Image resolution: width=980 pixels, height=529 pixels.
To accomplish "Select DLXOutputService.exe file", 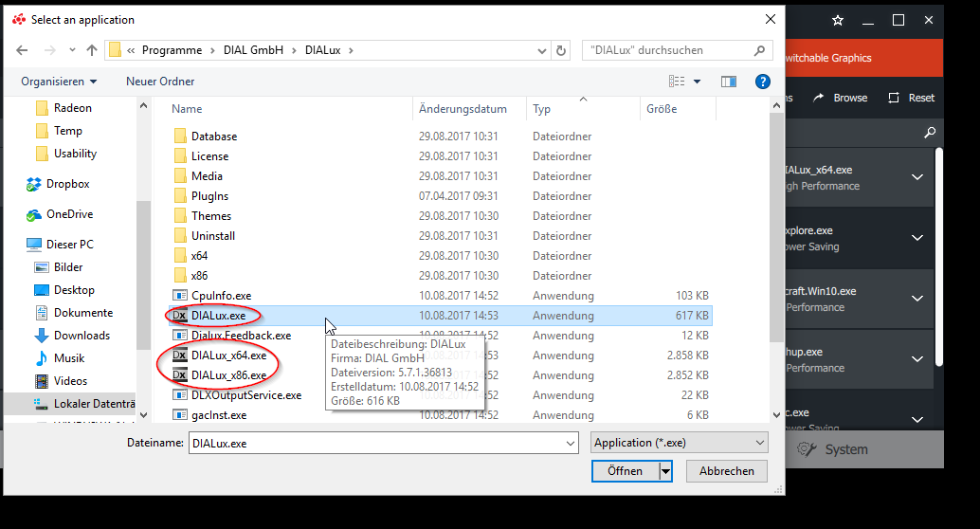I will (x=237, y=395).
